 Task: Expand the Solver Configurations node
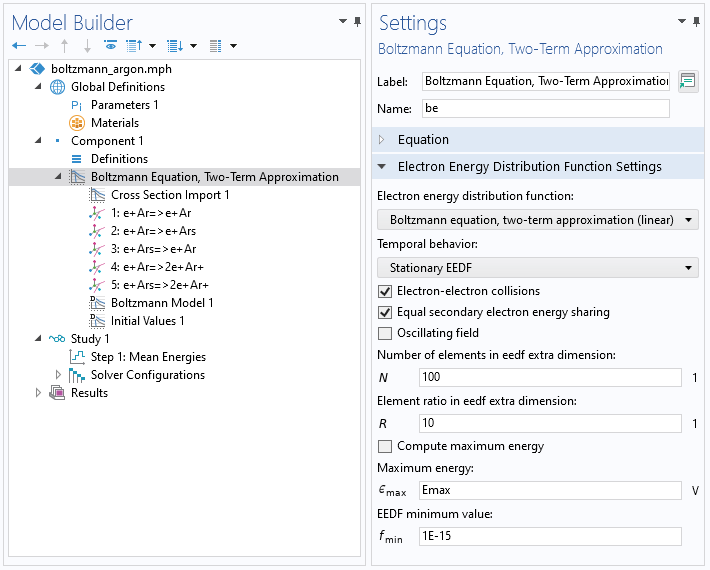pos(58,375)
